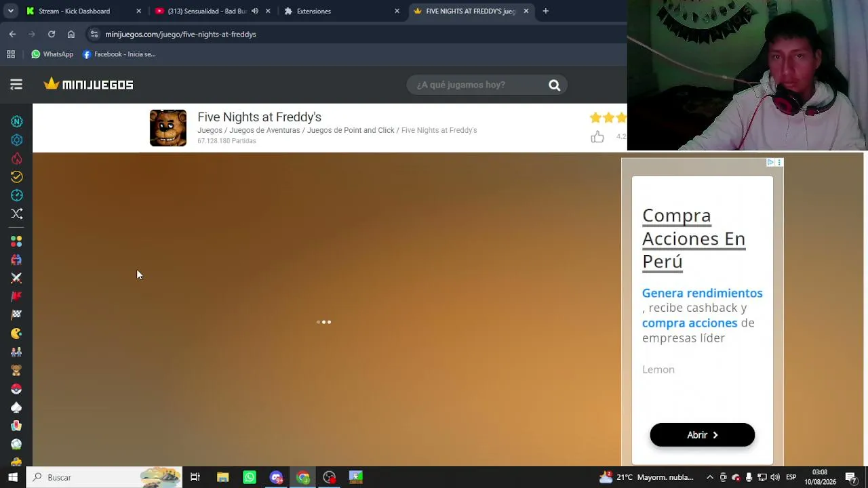Screen dimensions: 868x488
Task: Go back with the browser arrow
Action: [x=12, y=34]
